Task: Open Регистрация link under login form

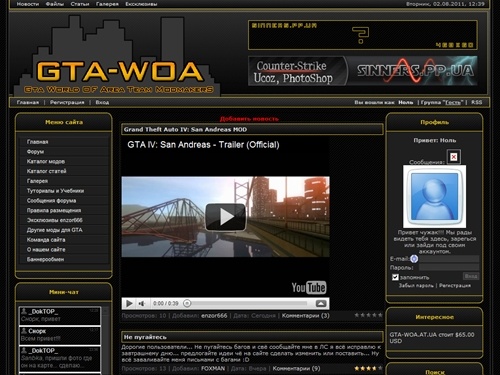Action: (x=455, y=286)
